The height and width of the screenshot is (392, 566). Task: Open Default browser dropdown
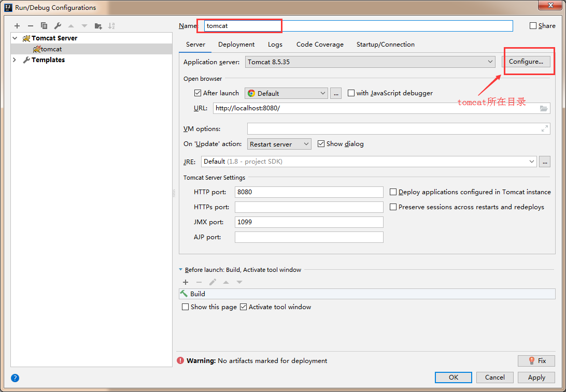point(286,93)
